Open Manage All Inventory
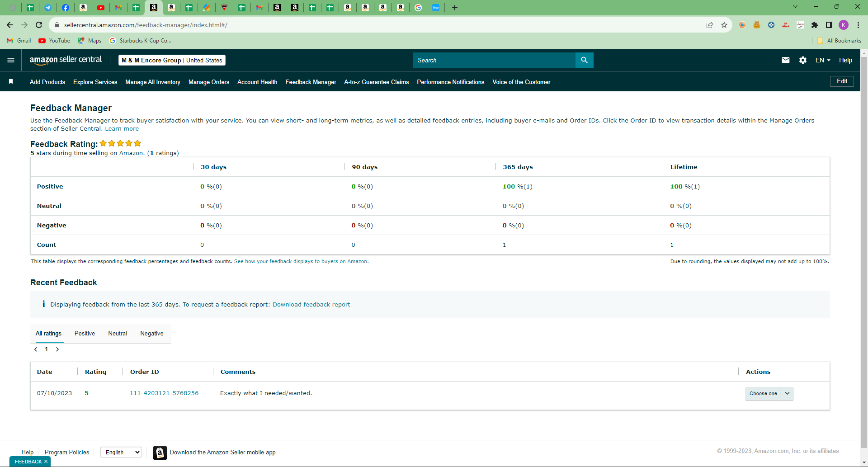The height and width of the screenshot is (467, 868). point(153,82)
